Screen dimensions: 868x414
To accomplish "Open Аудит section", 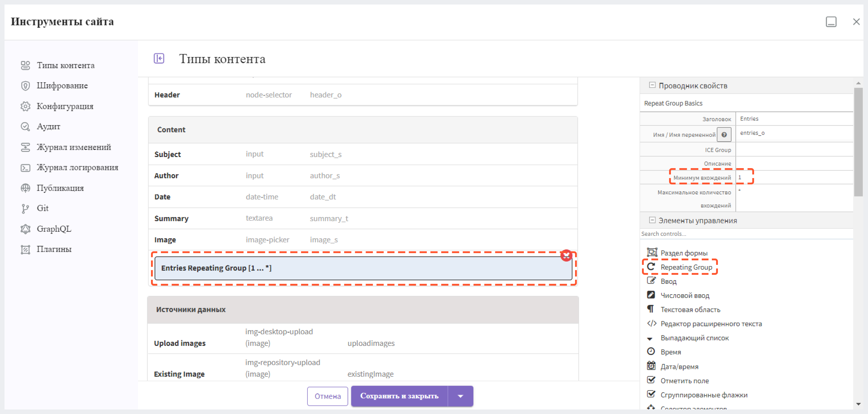I will pyautogui.click(x=48, y=126).
